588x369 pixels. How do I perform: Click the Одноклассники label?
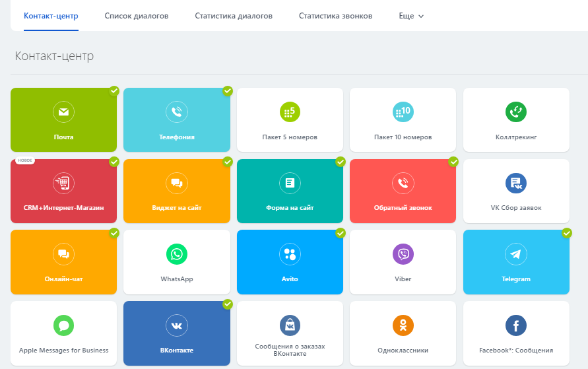[x=403, y=351]
